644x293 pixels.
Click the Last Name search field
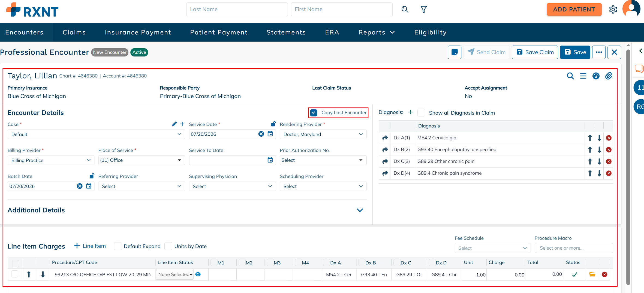click(x=237, y=10)
